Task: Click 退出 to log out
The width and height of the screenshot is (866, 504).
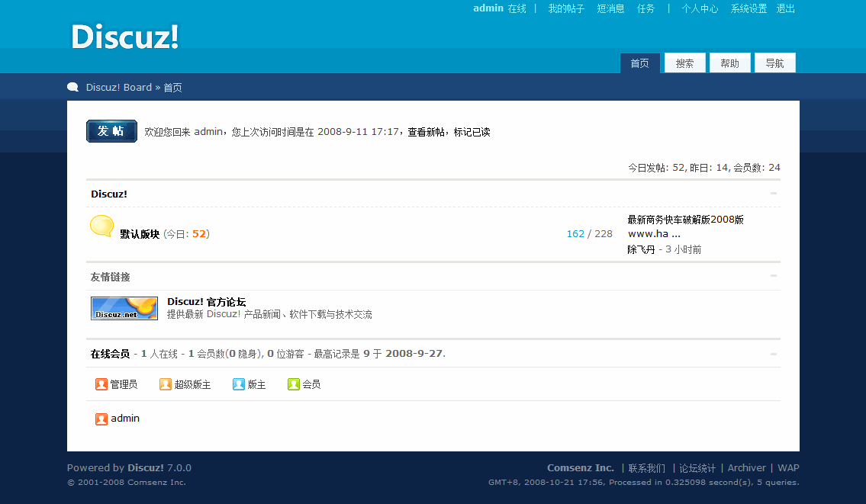Action: point(785,8)
